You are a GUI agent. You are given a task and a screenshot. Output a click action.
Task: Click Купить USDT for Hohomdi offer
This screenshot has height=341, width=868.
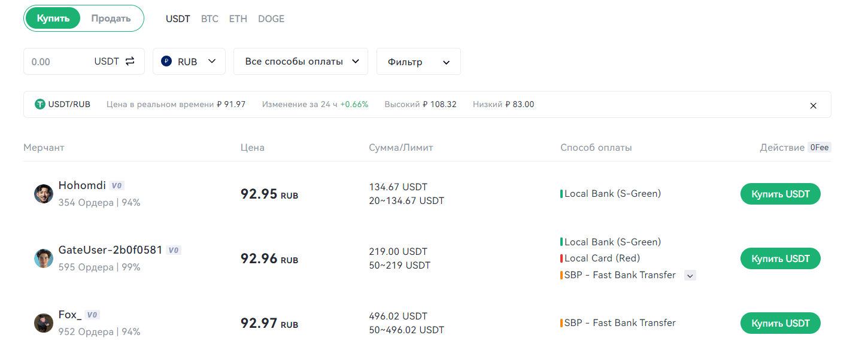pyautogui.click(x=780, y=194)
